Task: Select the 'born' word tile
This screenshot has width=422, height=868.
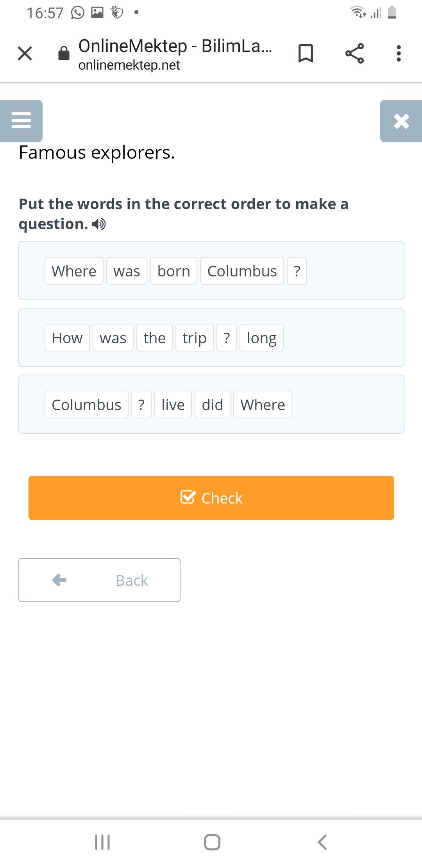Action: pyautogui.click(x=173, y=271)
